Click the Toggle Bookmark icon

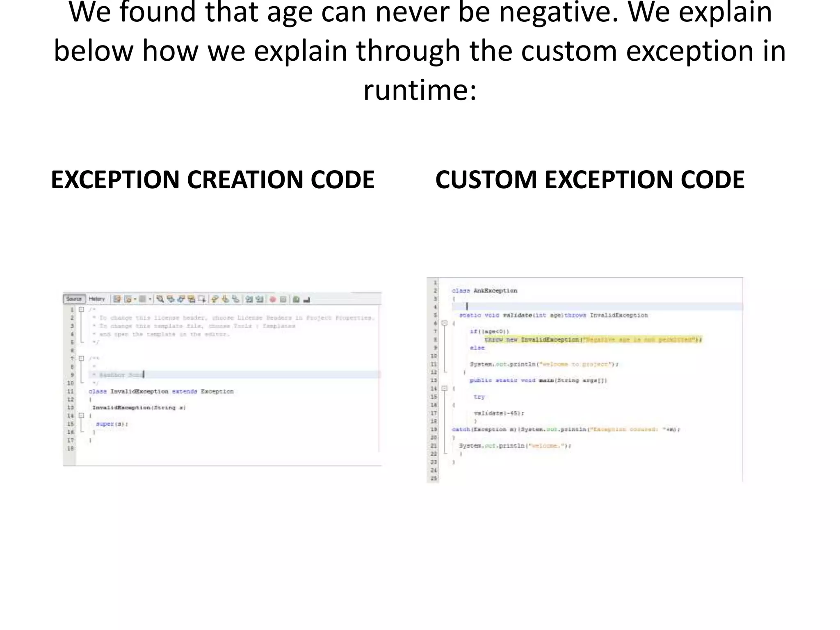click(x=235, y=299)
